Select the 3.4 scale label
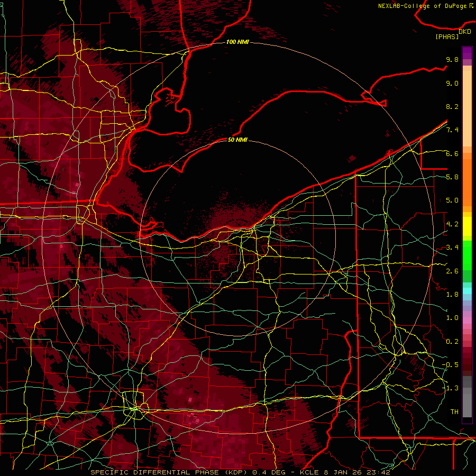Screen dimensions: 476x476 click(x=452, y=248)
